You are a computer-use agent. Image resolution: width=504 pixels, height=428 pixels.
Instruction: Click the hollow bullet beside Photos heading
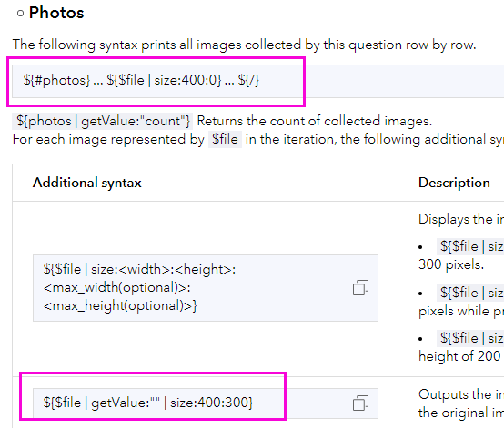[x=21, y=13]
